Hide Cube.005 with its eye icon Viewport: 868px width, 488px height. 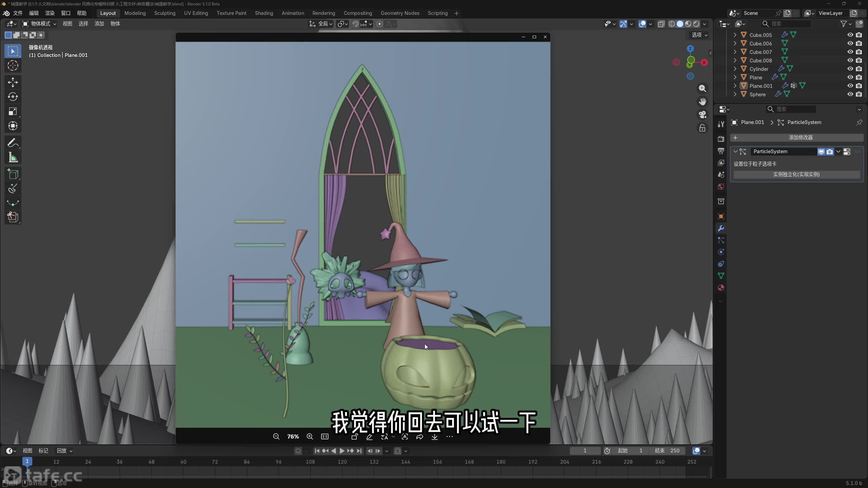click(850, 35)
